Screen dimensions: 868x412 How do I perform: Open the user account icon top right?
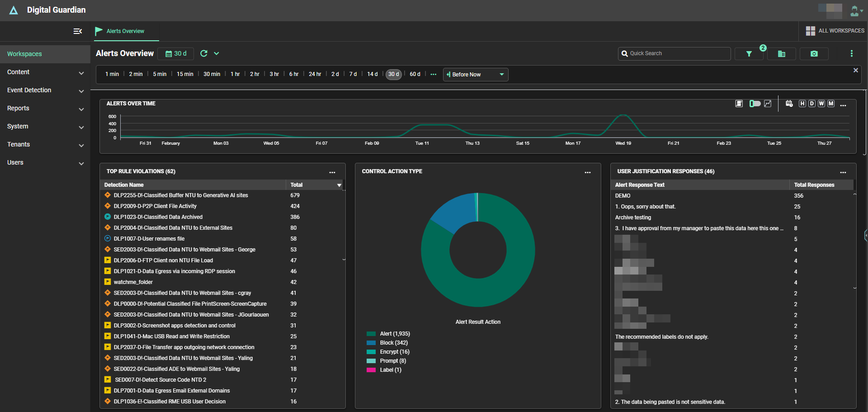pyautogui.click(x=855, y=11)
